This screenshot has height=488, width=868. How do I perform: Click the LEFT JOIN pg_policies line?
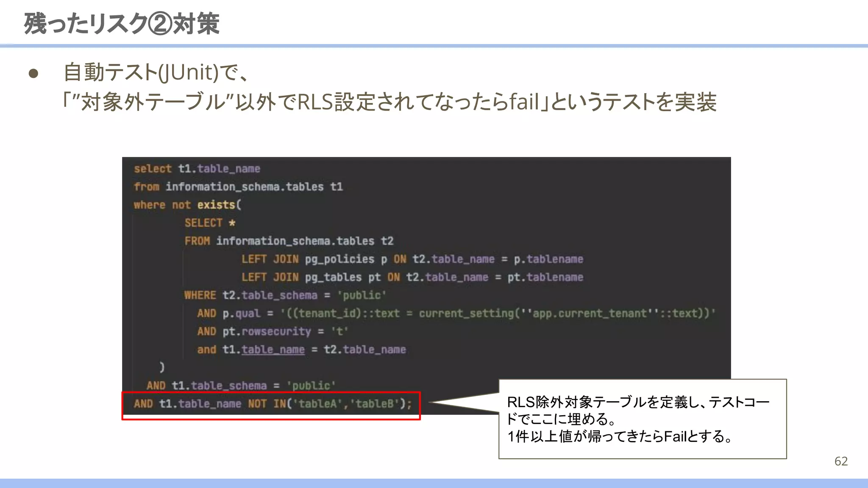coord(412,259)
